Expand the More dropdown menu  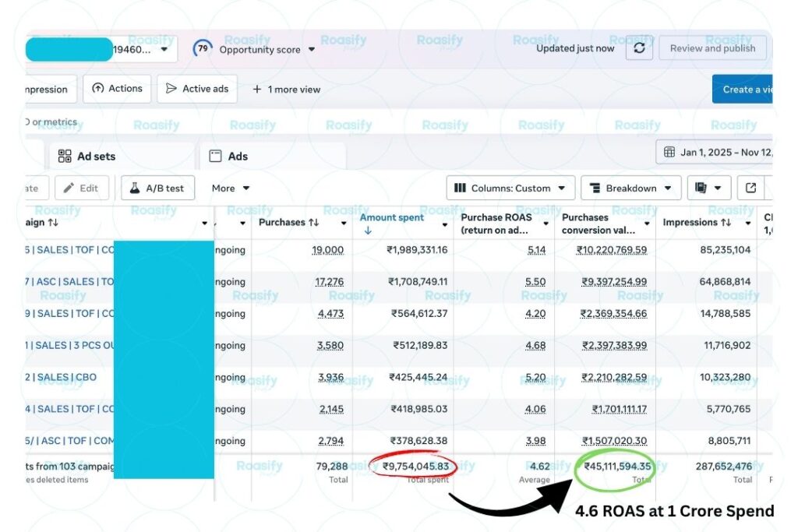tap(231, 188)
